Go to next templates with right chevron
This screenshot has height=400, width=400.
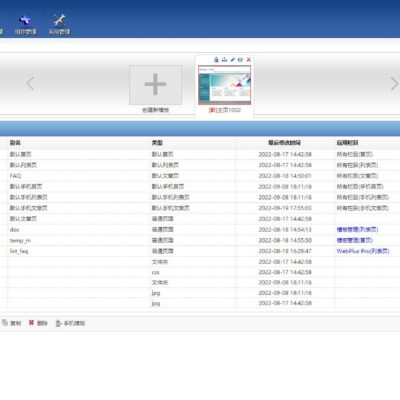click(394, 83)
